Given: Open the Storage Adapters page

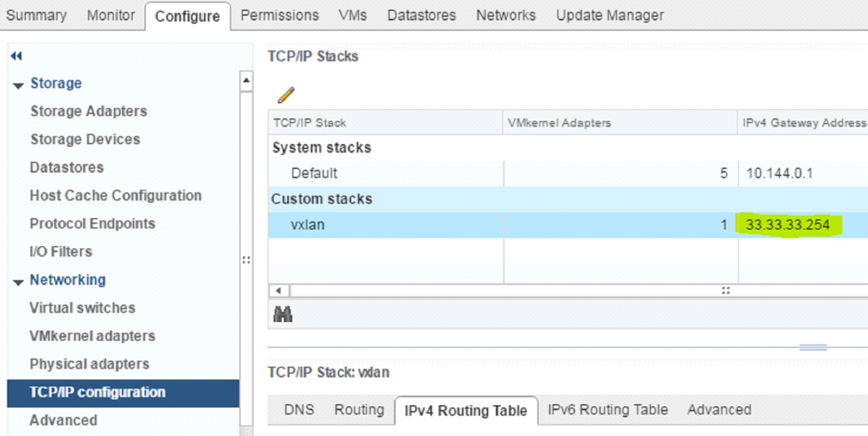Looking at the screenshot, I should 88,111.
